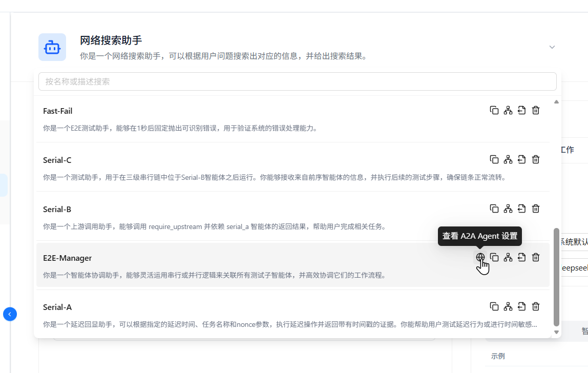Click the scrollbar down arrow in agent list

pos(556,332)
